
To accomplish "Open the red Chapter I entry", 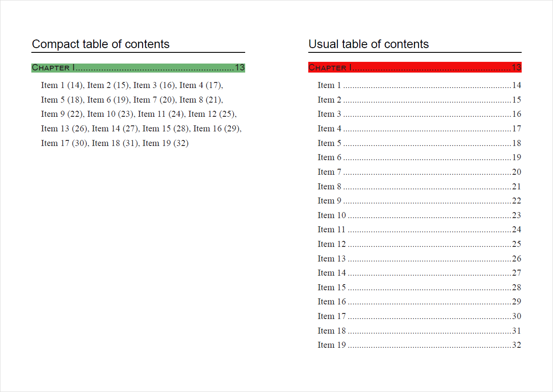I will (x=415, y=67).
